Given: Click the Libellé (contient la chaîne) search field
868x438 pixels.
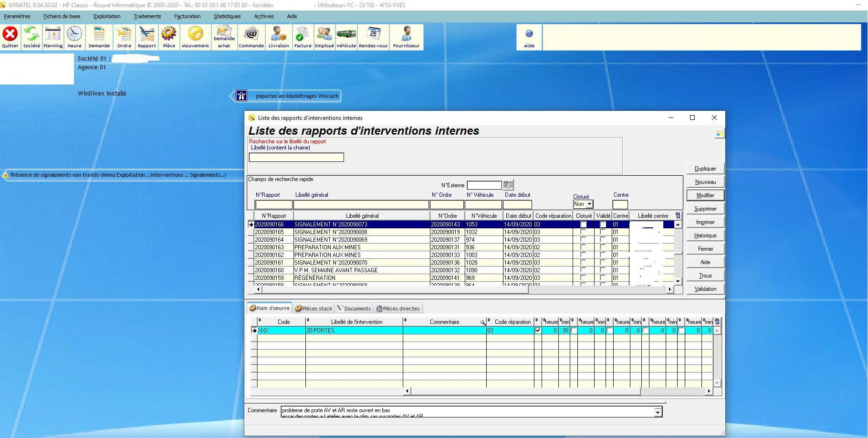Looking at the screenshot, I should click(x=296, y=157).
